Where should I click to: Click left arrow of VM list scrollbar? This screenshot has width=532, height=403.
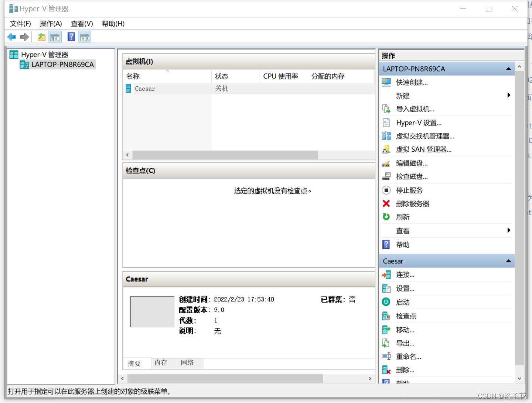(127, 155)
